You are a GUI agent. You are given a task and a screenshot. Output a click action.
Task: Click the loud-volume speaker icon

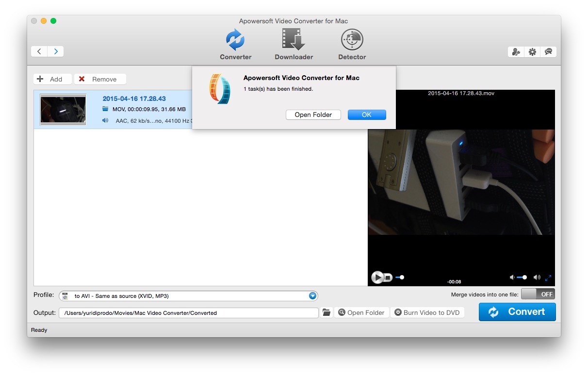point(537,278)
